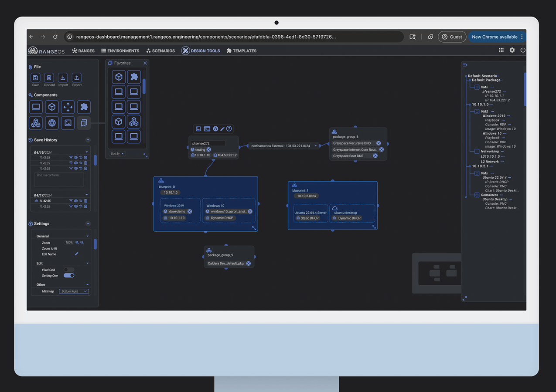
Task: Collapse the Save History section
Action: pyautogui.click(x=88, y=140)
